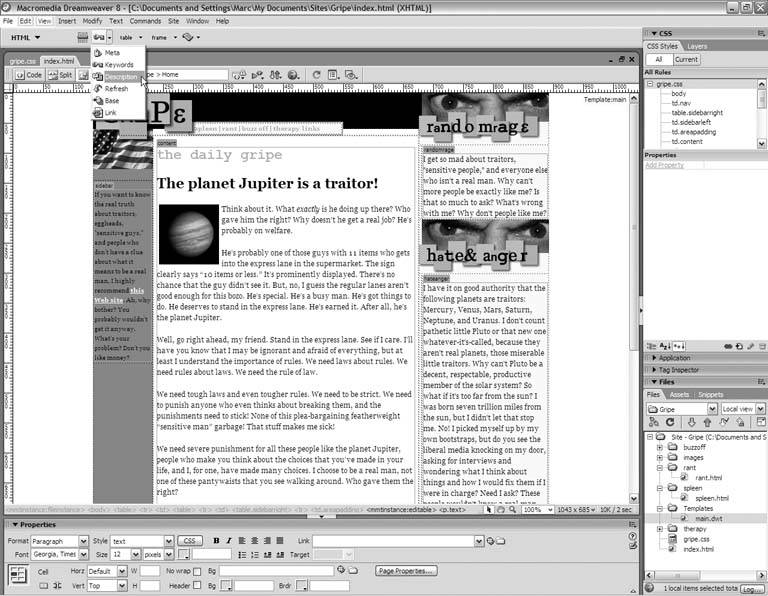768x596 pixels.
Task: Select Keywords in the head dropdown list
Action: [x=118, y=64]
